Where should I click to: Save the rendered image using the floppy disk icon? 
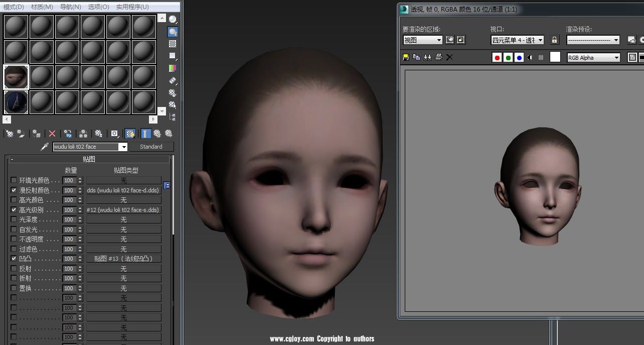coord(405,57)
